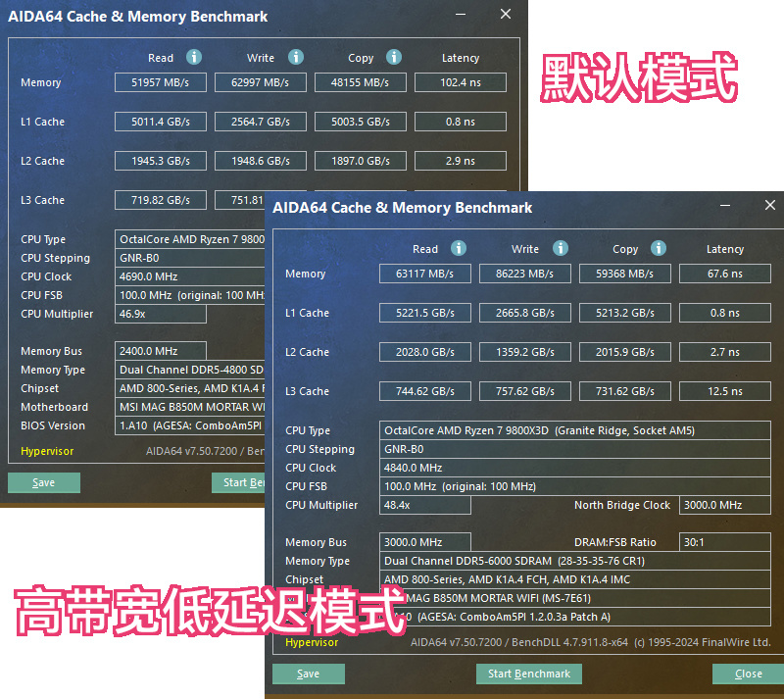Select Memory Read value 63117 MB/s
The height and width of the screenshot is (699, 784).
[425, 274]
